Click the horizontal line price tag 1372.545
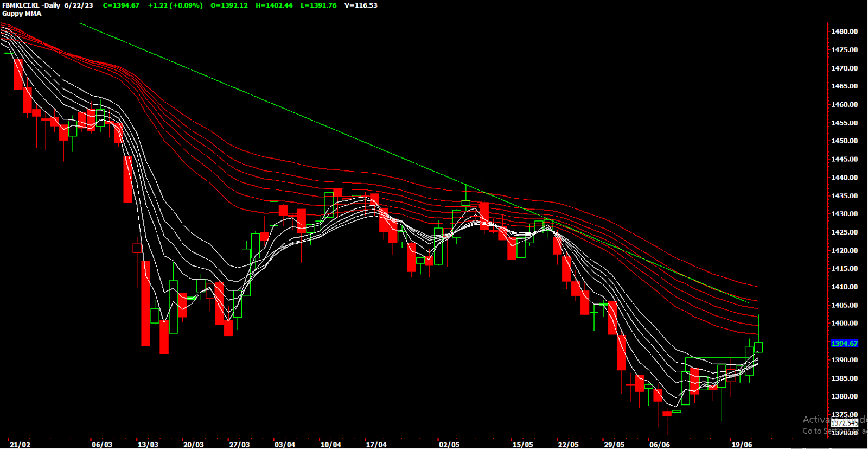The image size is (868, 449). 845,423
